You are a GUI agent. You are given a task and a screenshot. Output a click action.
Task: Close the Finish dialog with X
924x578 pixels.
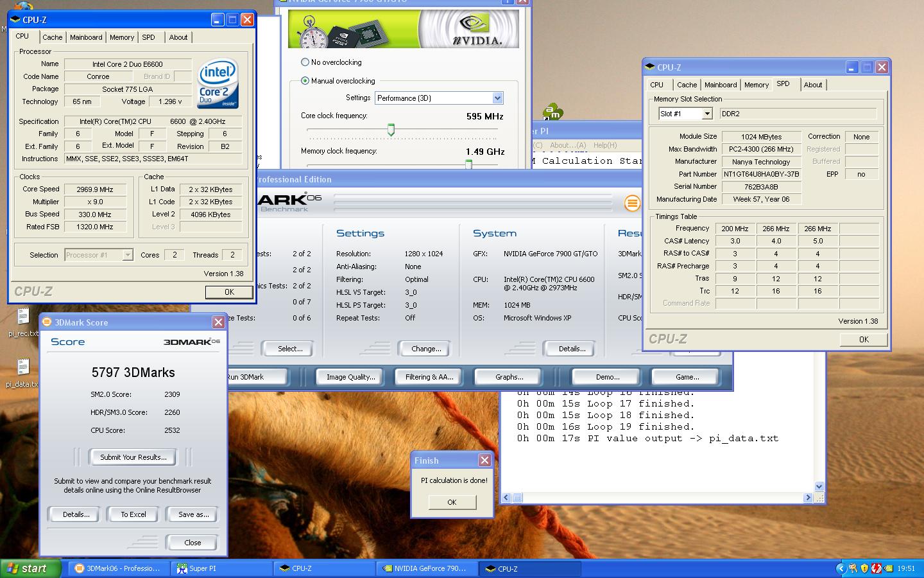tap(484, 460)
